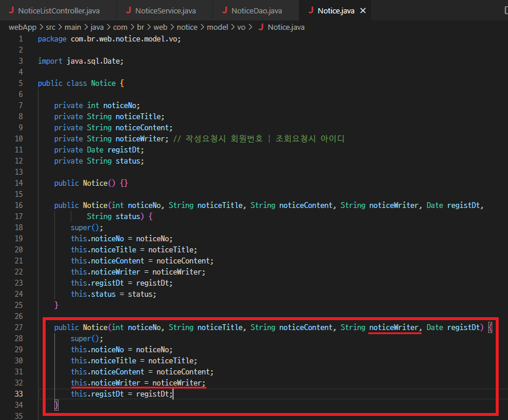
Task: Click 'this.status = status;' on line 24
Action: 113,294
